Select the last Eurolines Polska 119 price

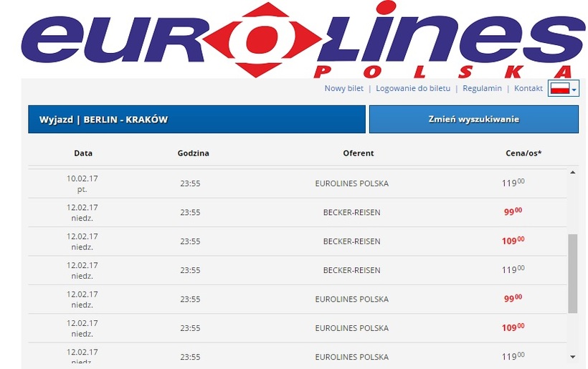click(x=513, y=356)
